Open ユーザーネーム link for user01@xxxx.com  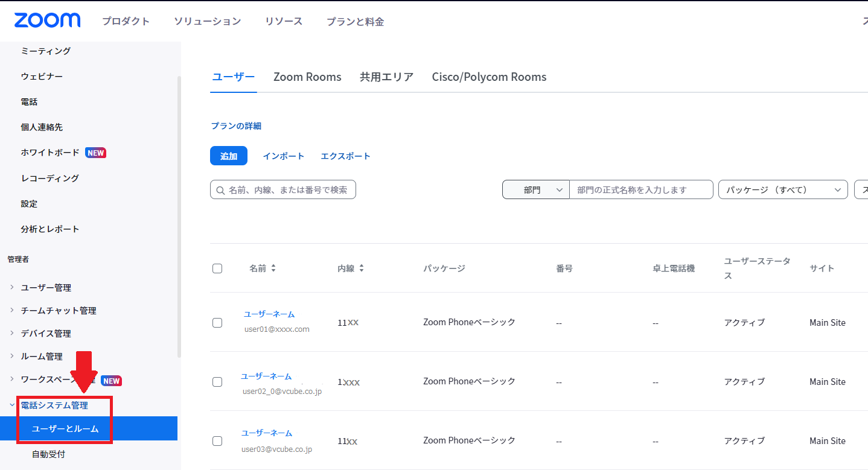[x=269, y=314]
